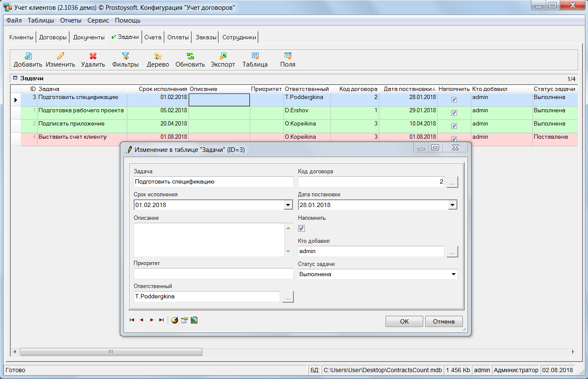Screen dimensions: 588x379
Task: Click the Отмена button
Action: 444,322
